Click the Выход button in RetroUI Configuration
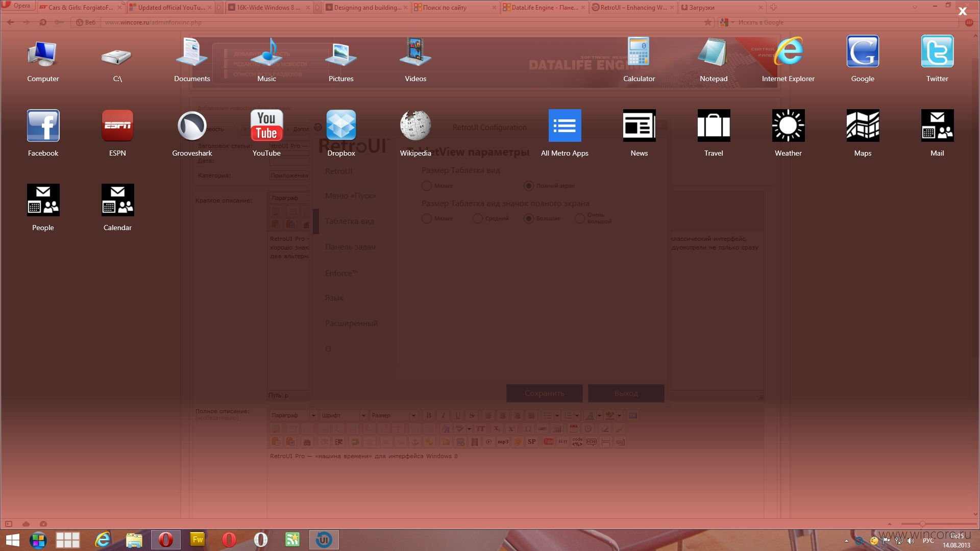980x551 pixels. pyautogui.click(x=626, y=393)
